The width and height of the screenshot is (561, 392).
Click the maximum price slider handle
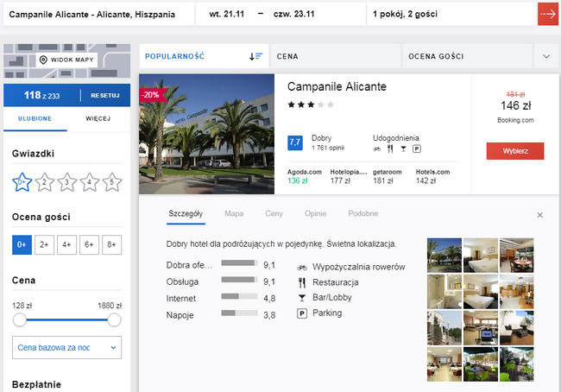click(114, 320)
